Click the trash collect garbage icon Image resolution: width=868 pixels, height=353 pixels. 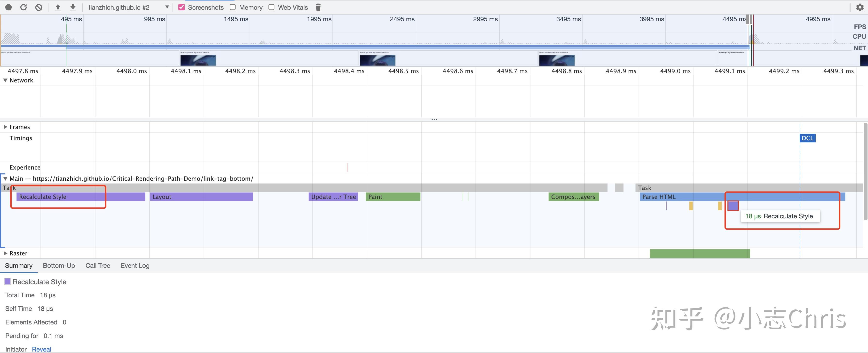pos(318,8)
